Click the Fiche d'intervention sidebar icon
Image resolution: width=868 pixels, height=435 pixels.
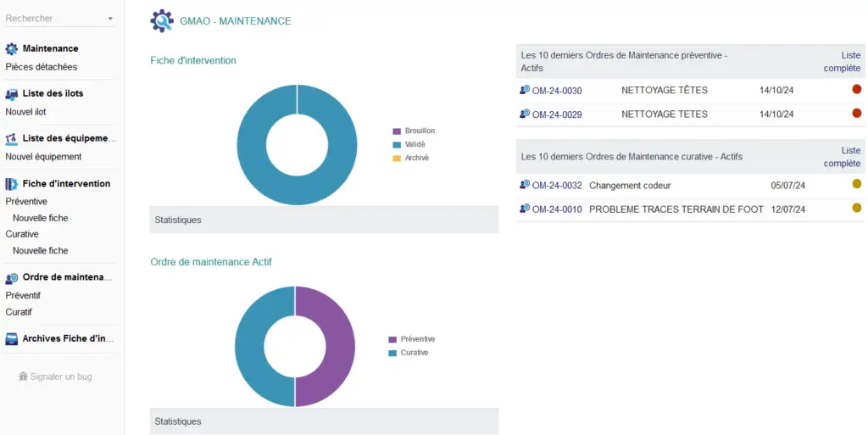click(x=12, y=184)
